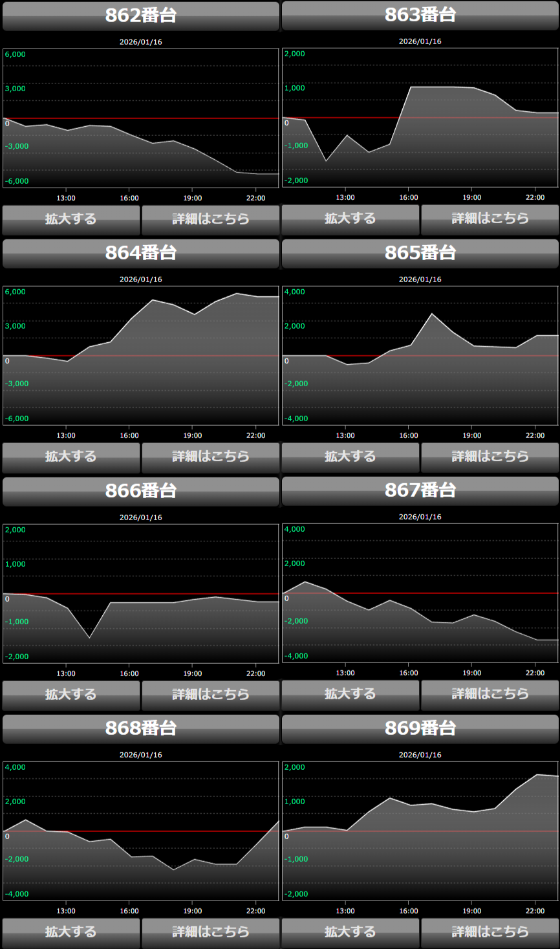Click 拡大する below the 866番台 chart

pos(71,695)
